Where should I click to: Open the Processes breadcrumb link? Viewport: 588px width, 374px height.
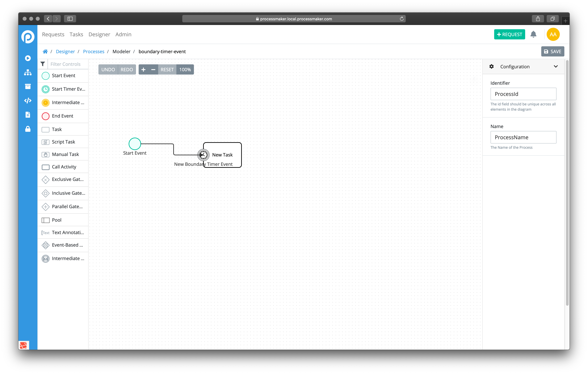(94, 51)
